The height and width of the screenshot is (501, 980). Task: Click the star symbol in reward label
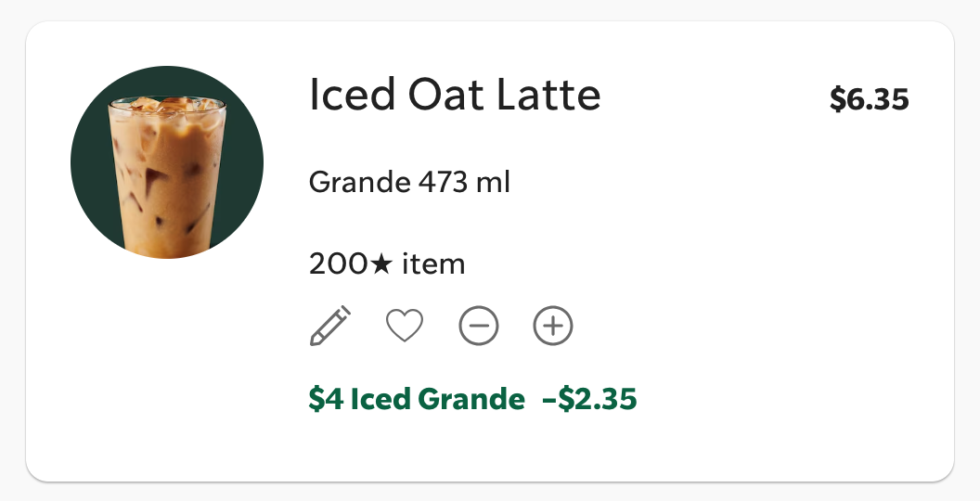381,264
